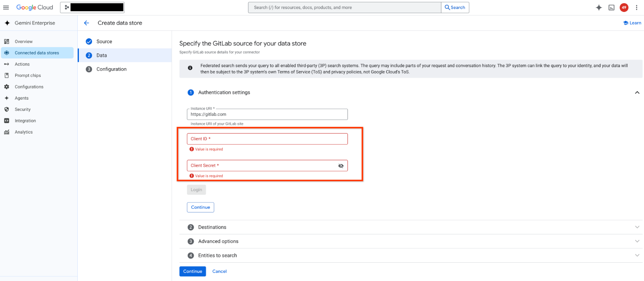Go to Prompt chips in sidebar
The image size is (644, 281).
27,76
